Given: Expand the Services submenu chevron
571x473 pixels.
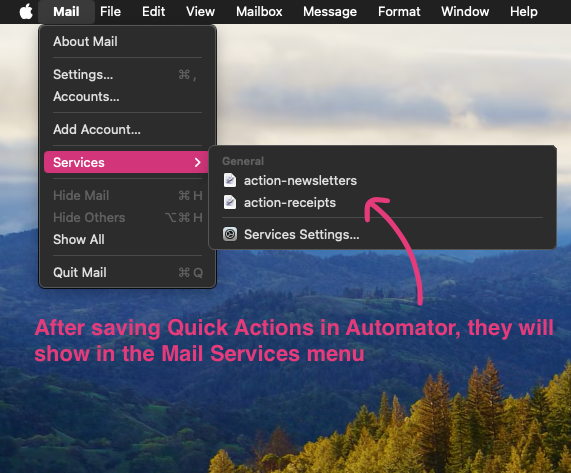Looking at the screenshot, I should click(197, 162).
